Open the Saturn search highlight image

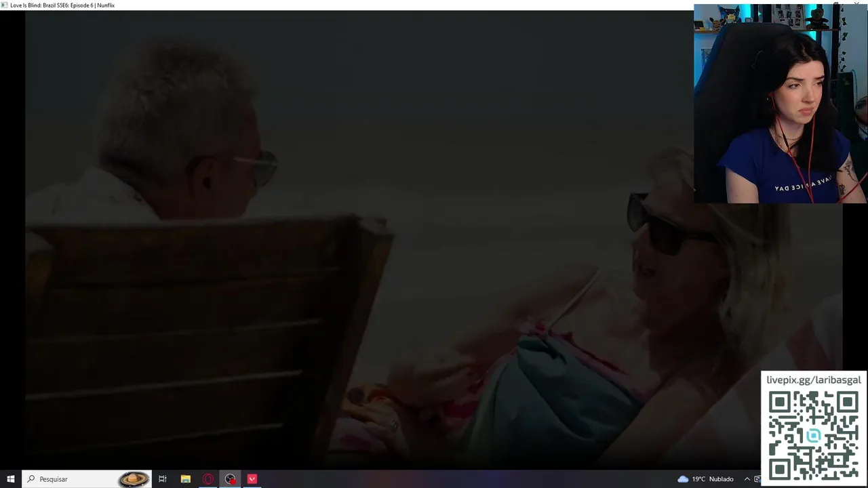point(134,479)
